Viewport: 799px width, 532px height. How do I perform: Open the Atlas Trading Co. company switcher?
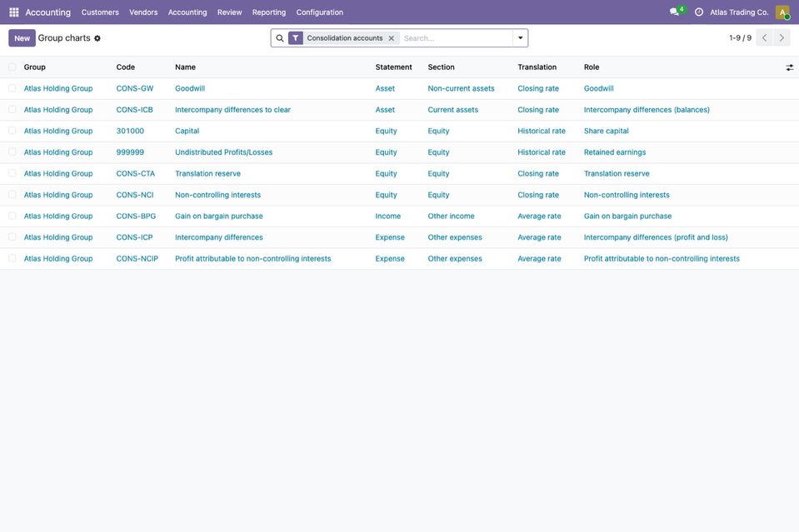point(739,12)
